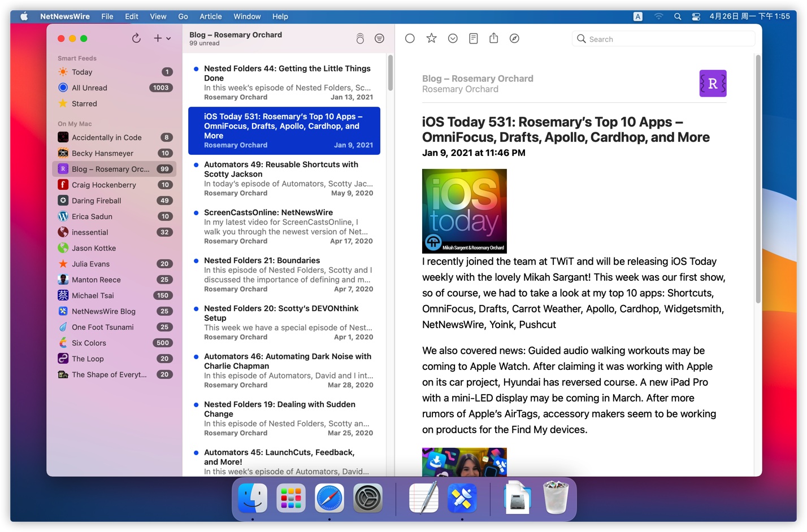Open Automators 46 Dark Noise article

coord(284,370)
